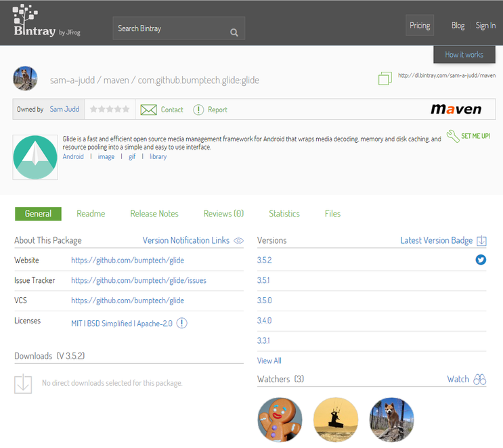
Task: Click the Contact envelope icon
Action: coord(148,110)
